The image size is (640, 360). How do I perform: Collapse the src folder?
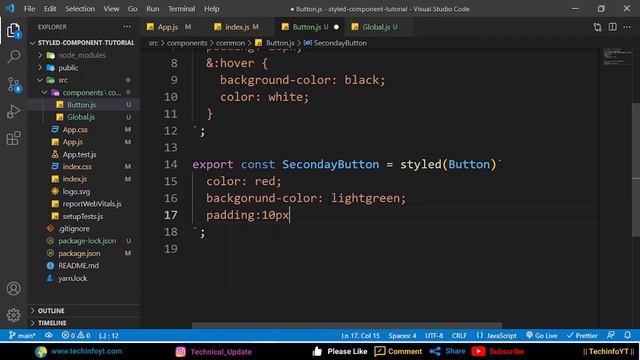(x=84, y=80)
